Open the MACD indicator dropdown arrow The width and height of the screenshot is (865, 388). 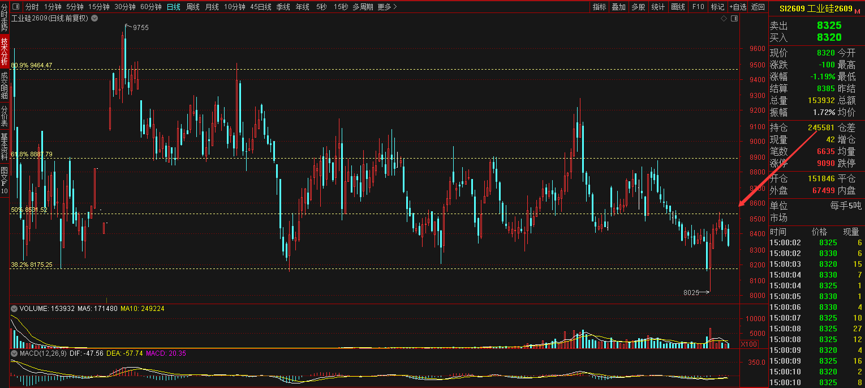15,352
